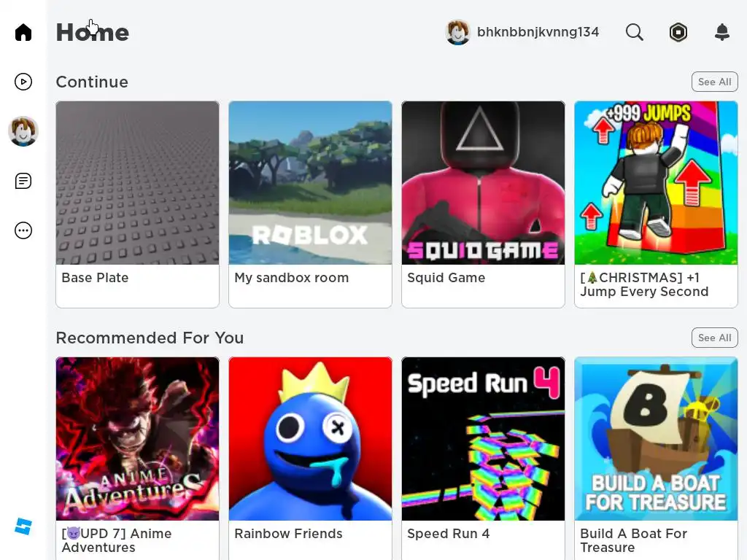Open My sandbox room game tile
Screen dimensions: 747x560
click(x=310, y=204)
